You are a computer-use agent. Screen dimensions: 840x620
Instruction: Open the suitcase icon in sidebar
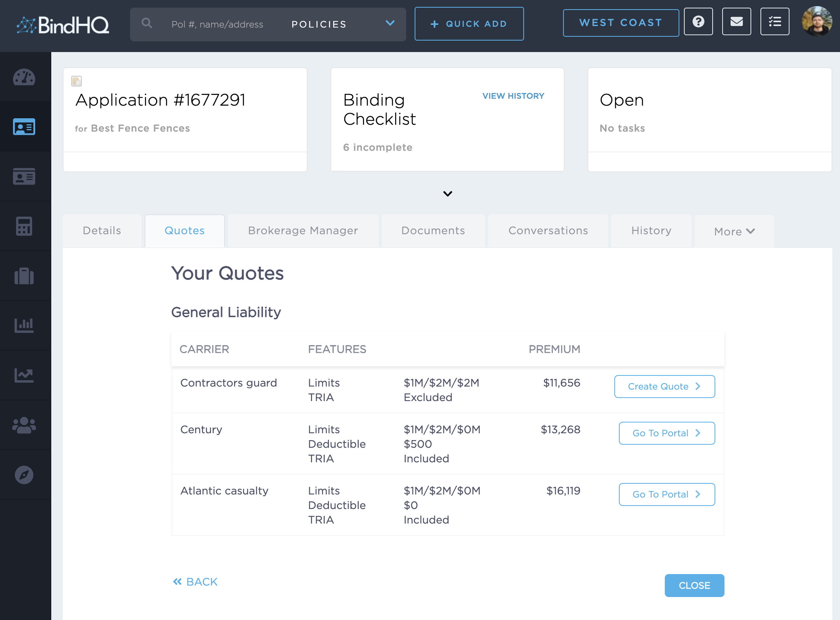click(24, 276)
